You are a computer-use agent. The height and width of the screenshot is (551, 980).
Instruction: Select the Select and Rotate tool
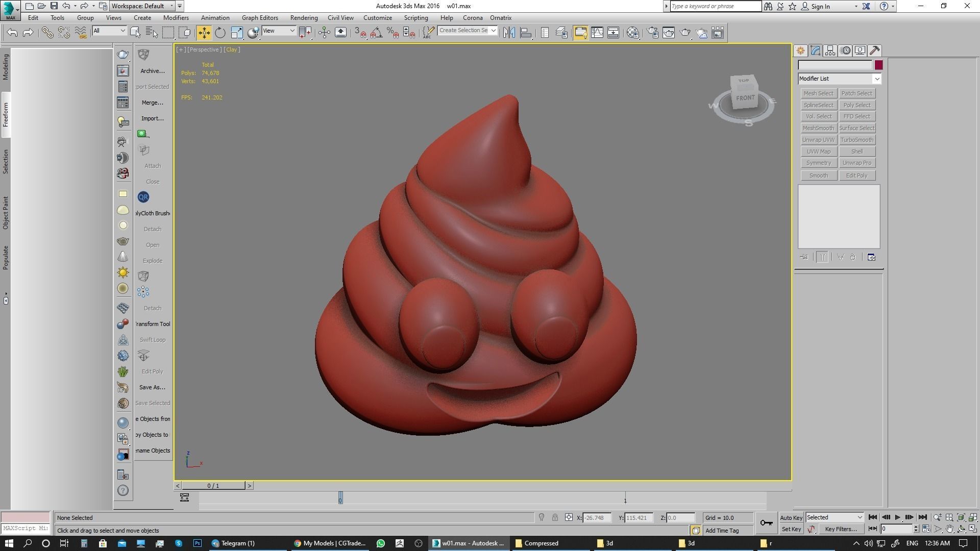pyautogui.click(x=220, y=33)
